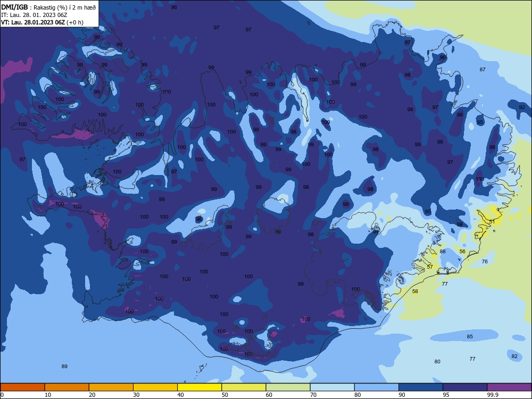Click the humidity value '76' off the east coast
The width and height of the screenshot is (532, 399).
tap(485, 262)
